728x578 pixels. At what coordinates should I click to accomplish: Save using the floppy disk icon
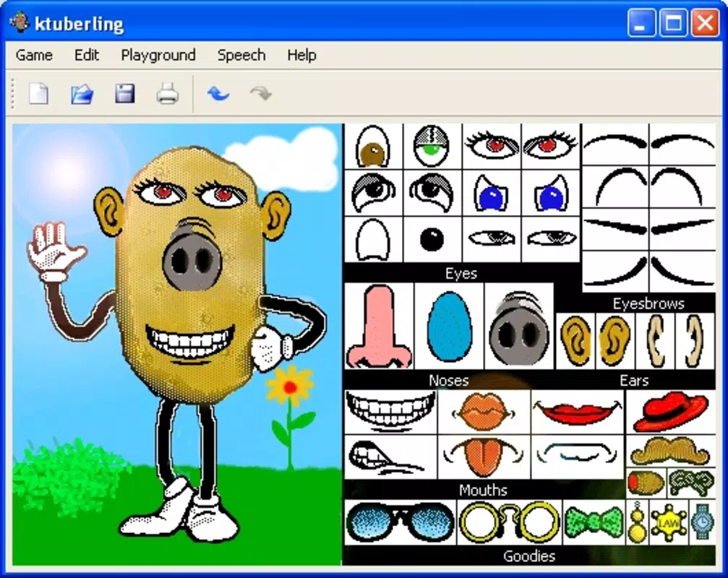click(x=125, y=94)
